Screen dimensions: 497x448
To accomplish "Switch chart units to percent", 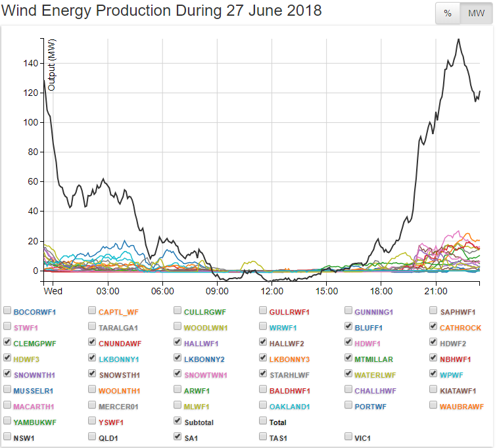I will 448,14.
